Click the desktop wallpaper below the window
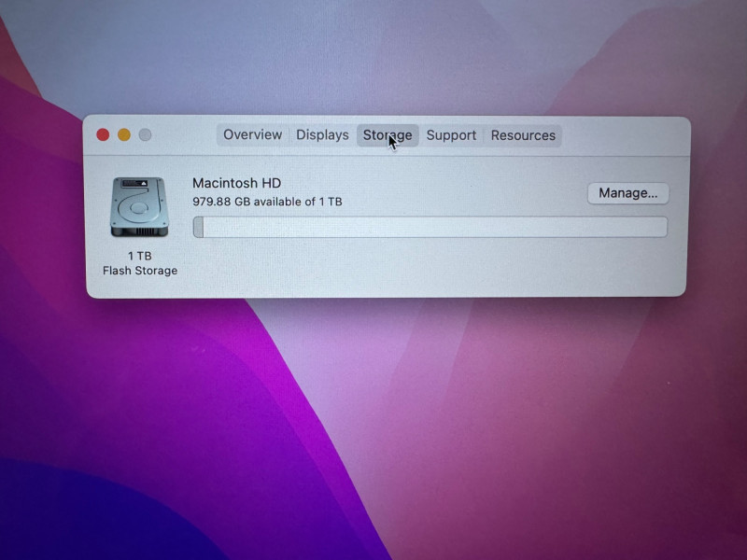Screen dimensions: 747x560 tap(373, 420)
